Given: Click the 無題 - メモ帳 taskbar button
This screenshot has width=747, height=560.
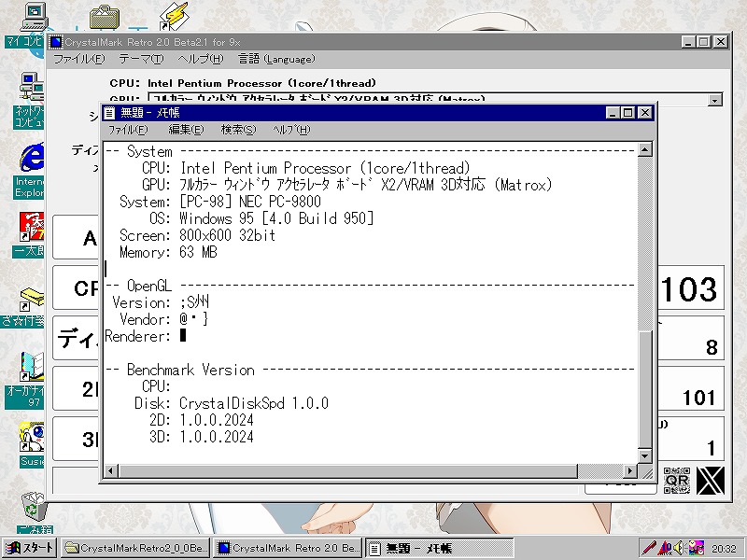Looking at the screenshot, I should [x=440, y=548].
